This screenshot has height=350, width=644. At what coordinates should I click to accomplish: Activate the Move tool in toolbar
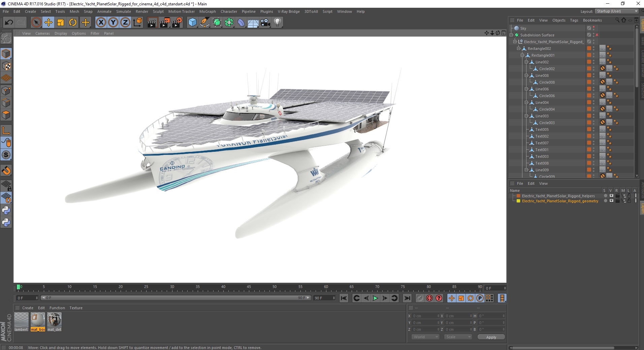click(x=48, y=23)
